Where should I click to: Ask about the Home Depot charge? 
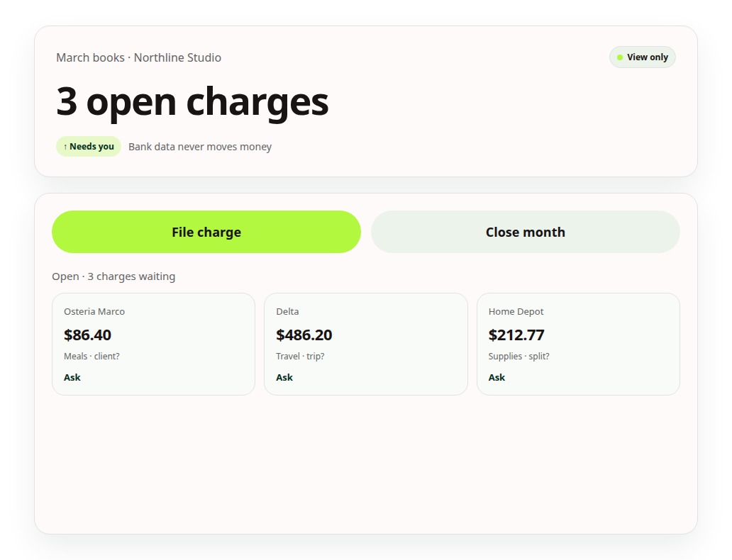[x=497, y=377]
